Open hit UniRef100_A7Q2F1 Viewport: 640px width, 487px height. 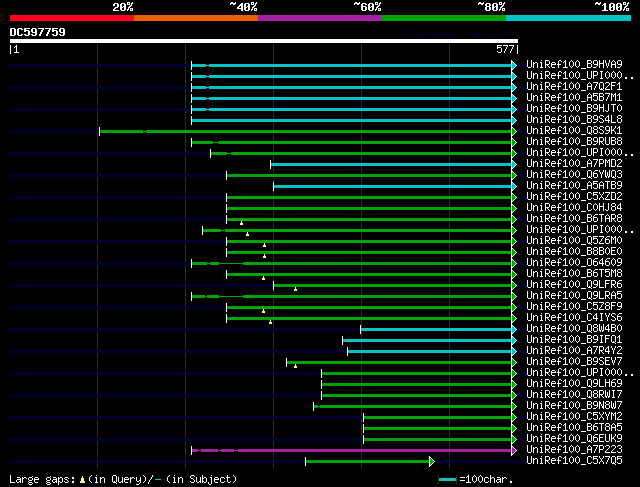574,87
